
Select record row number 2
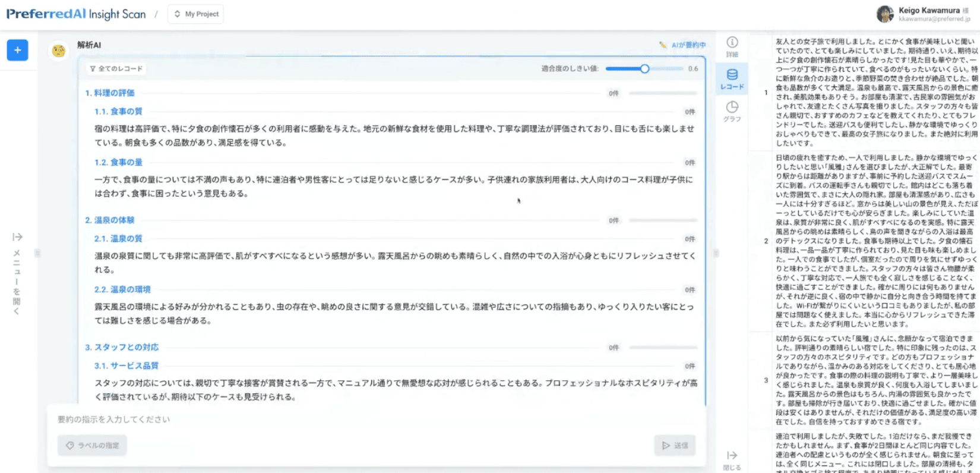point(766,241)
